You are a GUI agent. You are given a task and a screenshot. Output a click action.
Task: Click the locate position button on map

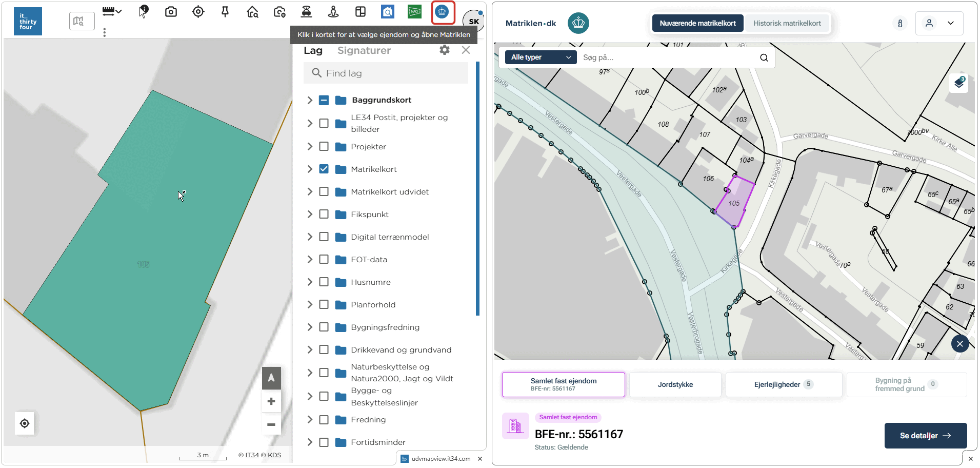tap(25, 423)
